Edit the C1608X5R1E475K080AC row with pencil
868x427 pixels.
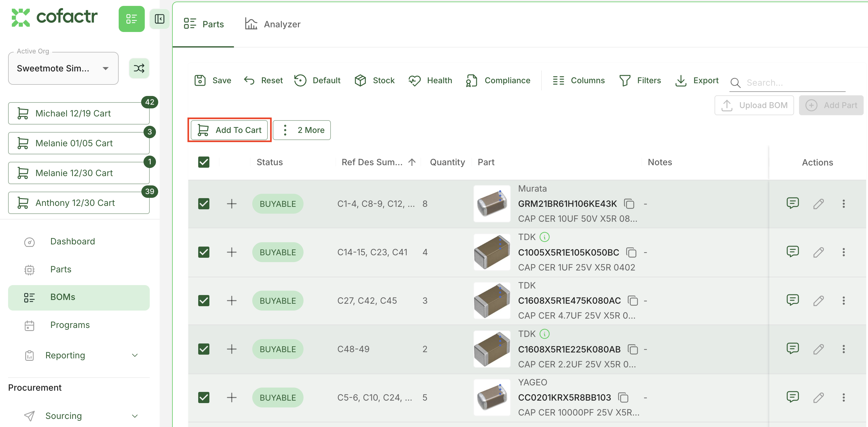point(819,301)
